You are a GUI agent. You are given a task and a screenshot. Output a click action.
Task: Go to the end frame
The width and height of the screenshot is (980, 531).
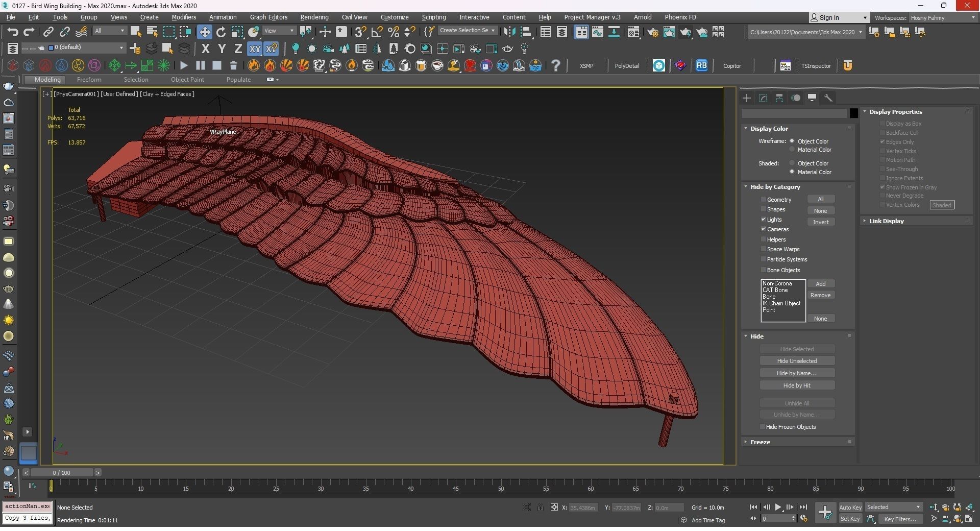[803, 507]
